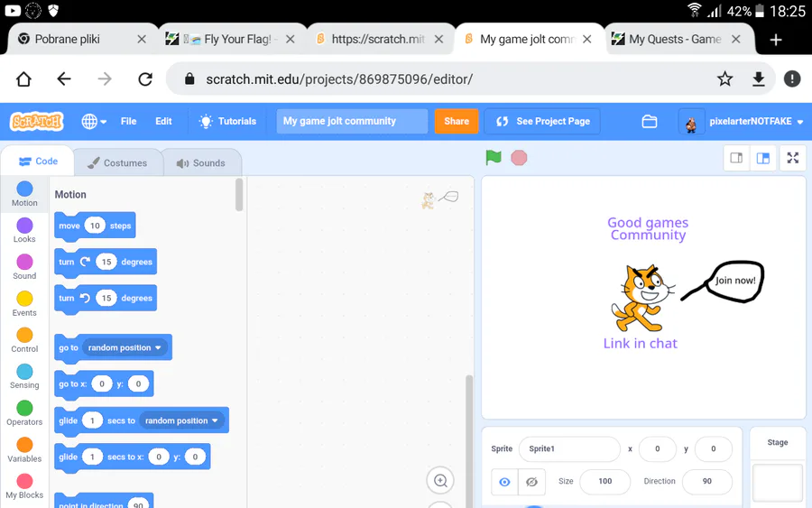The width and height of the screenshot is (812, 508).
Task: Click the red stop button
Action: click(519, 157)
